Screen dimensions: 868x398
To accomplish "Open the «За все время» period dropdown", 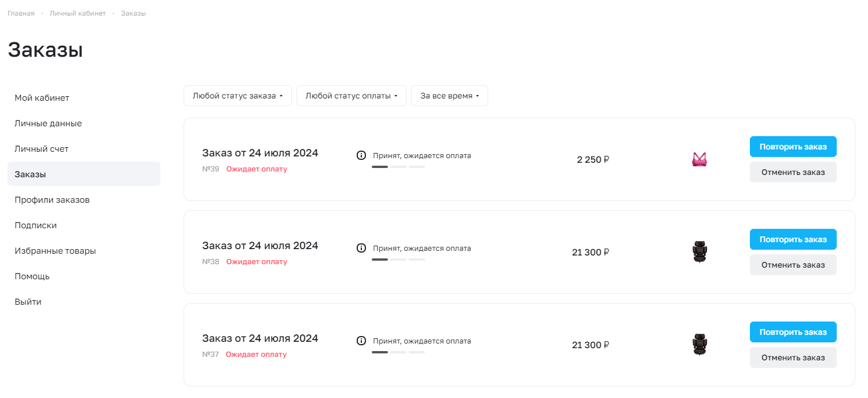I will coord(450,96).
